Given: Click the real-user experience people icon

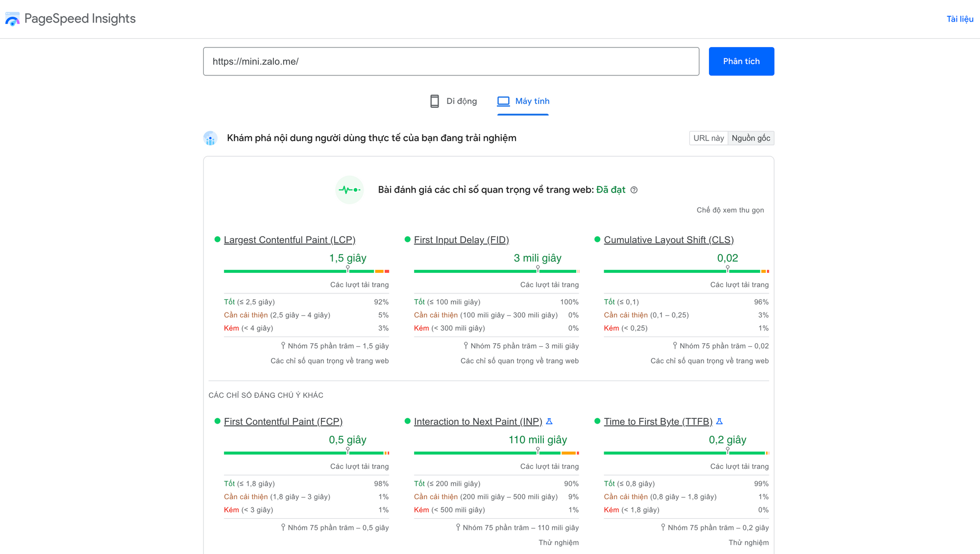Looking at the screenshot, I should [x=210, y=138].
